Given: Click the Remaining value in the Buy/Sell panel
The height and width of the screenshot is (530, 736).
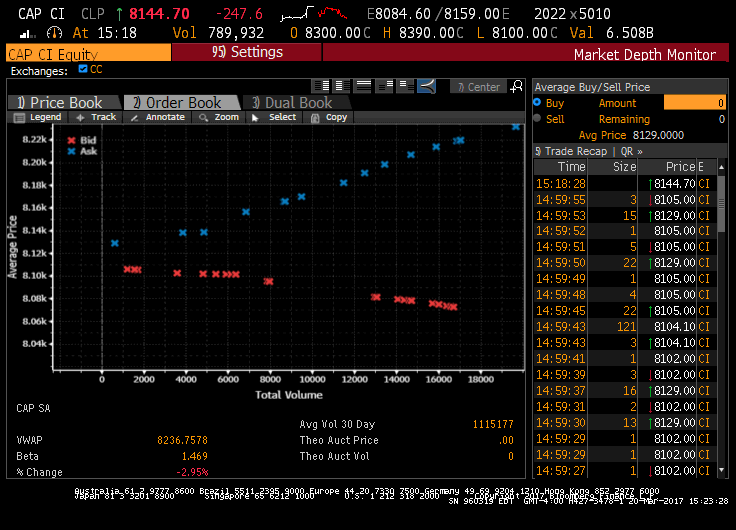Looking at the screenshot, I should pos(721,119).
